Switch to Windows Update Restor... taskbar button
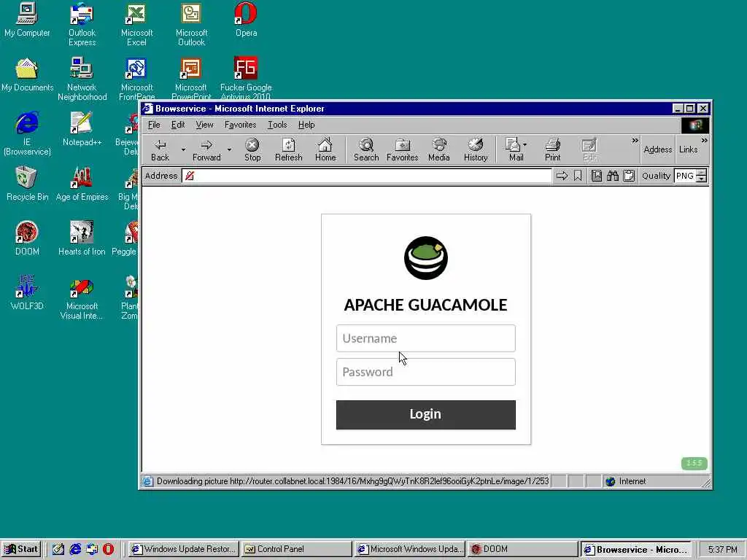Image resolution: width=747 pixels, height=560 pixels. tap(183, 549)
